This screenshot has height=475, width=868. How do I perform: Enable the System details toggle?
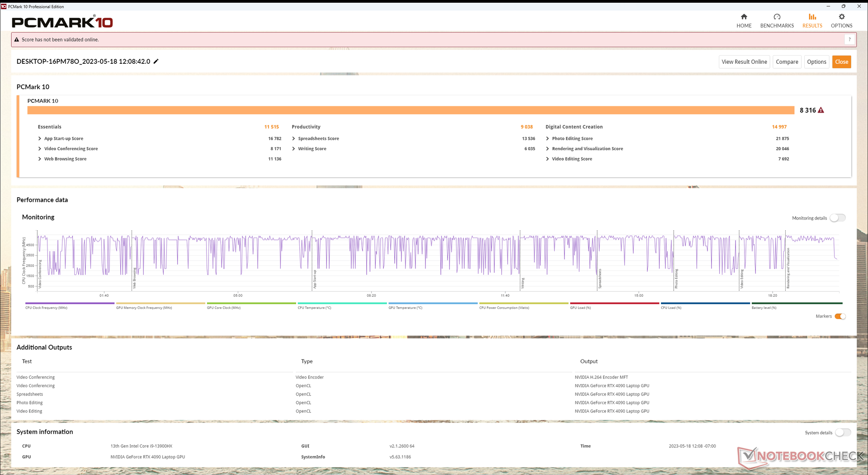(x=843, y=433)
